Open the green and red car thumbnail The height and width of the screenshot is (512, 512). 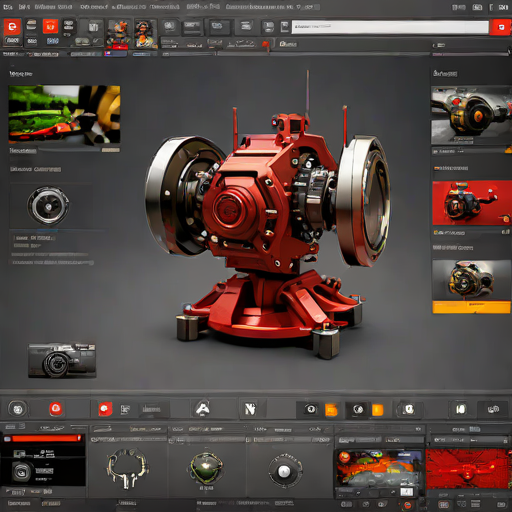click(x=64, y=114)
